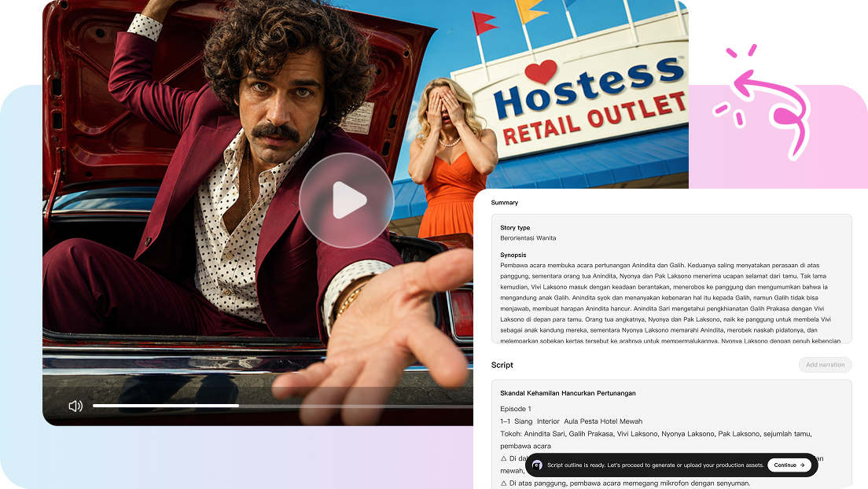
Task: Click the scene line 'Aula Pesta Hotel Mewah'
Action: [x=572, y=421]
